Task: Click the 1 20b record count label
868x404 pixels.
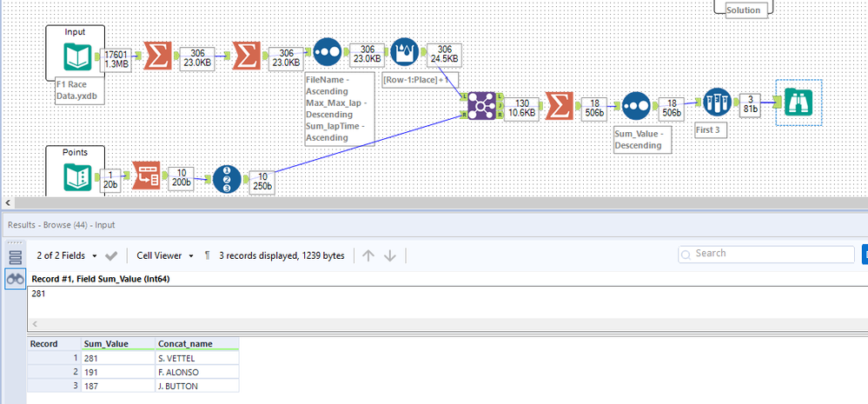Action: pos(112,179)
